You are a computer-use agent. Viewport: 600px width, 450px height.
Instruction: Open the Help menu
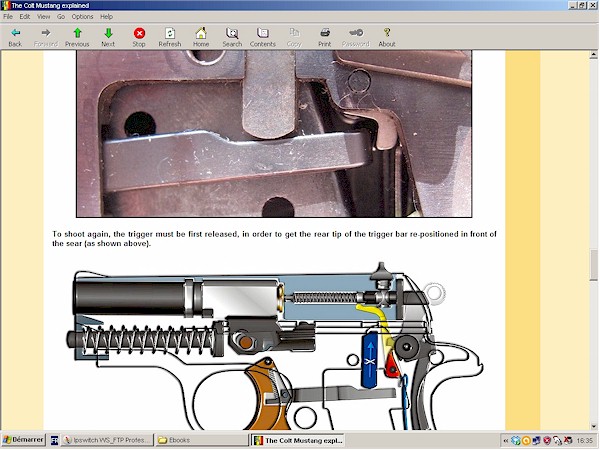[x=106, y=16]
